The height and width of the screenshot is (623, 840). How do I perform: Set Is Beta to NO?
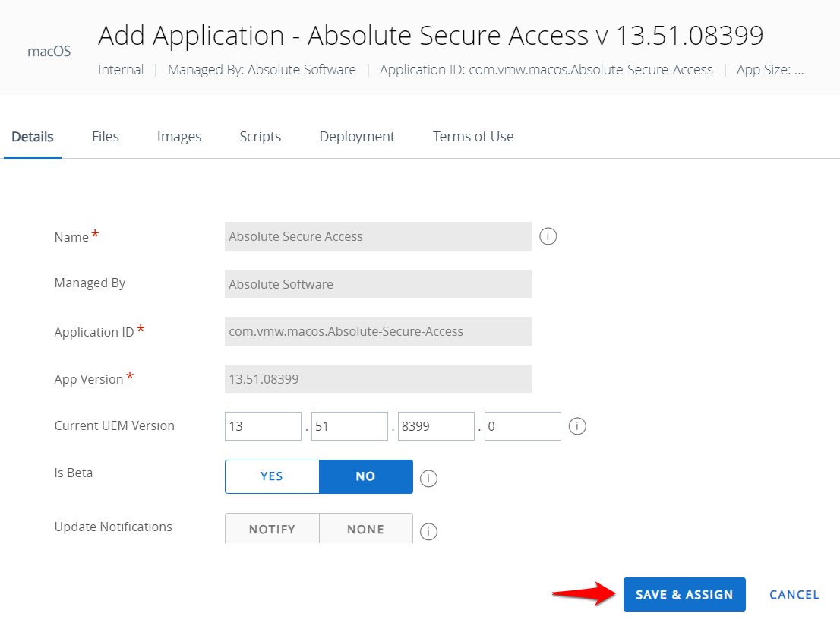click(365, 476)
